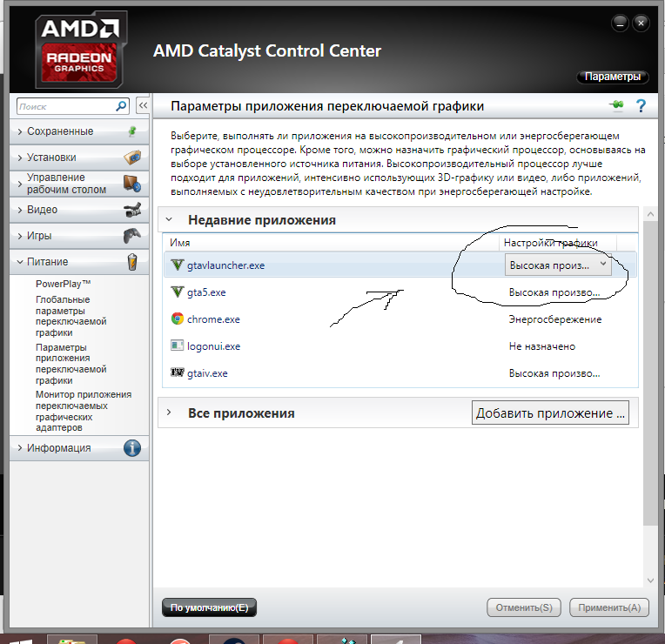Click the blue Информация info icon

pos(132,448)
